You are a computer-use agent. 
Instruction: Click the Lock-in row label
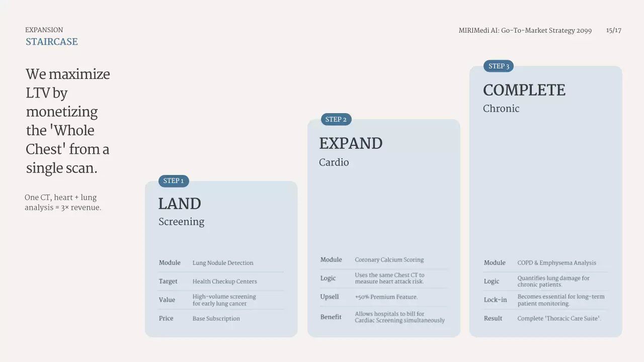[495, 300]
